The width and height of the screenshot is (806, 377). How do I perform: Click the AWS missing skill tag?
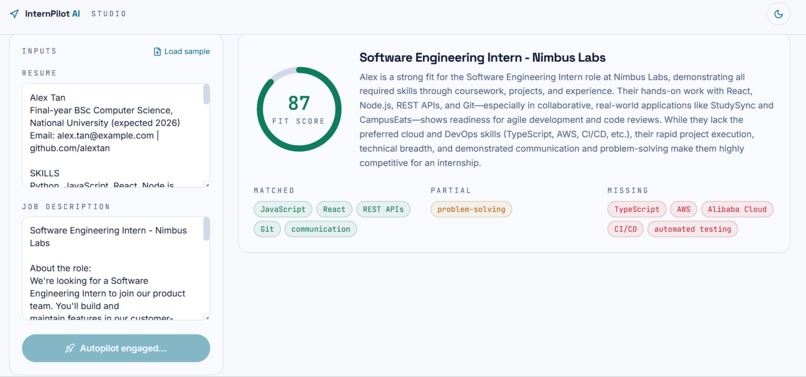(x=684, y=209)
